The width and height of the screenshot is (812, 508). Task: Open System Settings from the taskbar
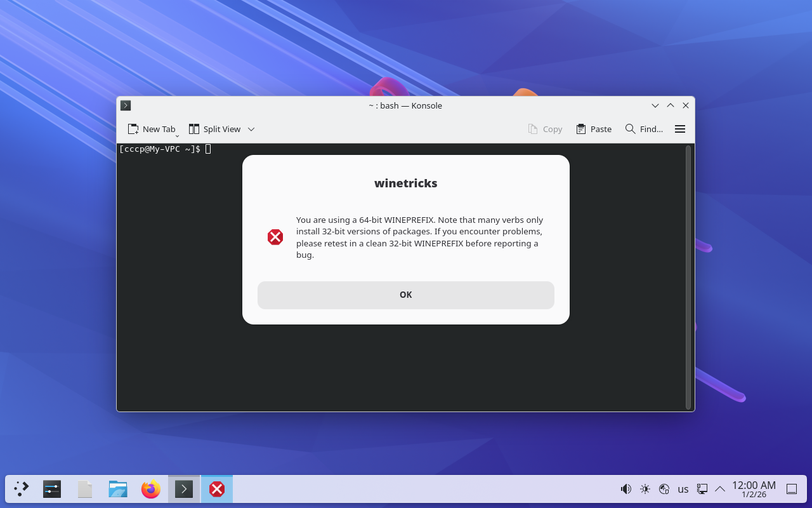pos(52,489)
